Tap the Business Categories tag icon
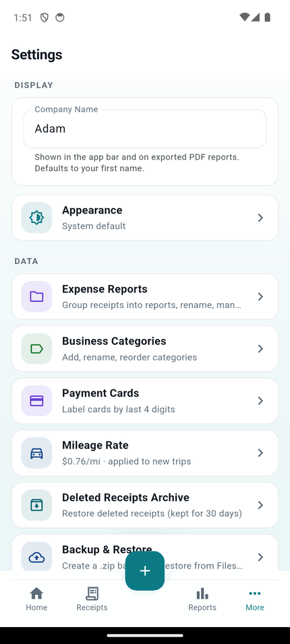The image size is (290, 644). coord(36,349)
